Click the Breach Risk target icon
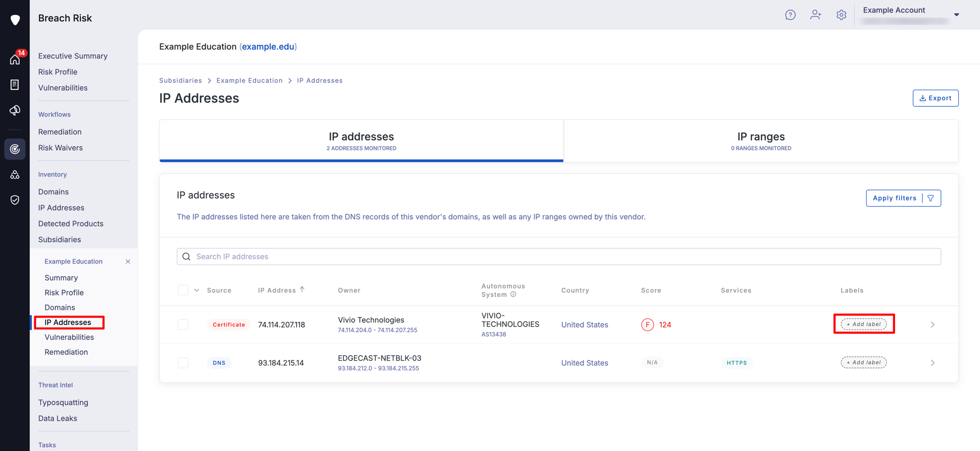 (x=15, y=149)
